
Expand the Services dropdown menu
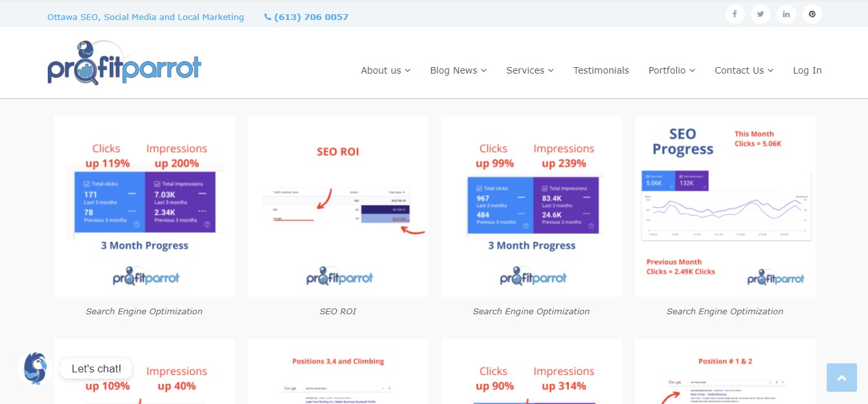tap(530, 70)
